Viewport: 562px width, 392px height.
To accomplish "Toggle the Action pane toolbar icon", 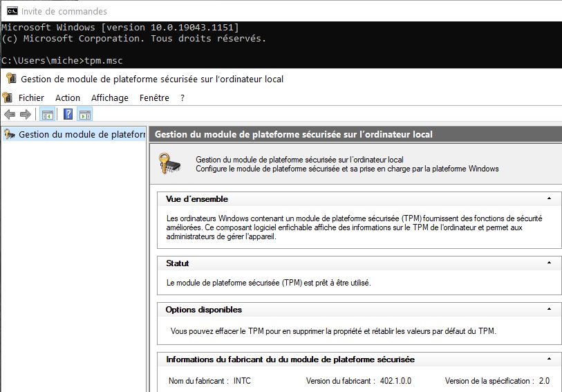I will pos(85,115).
